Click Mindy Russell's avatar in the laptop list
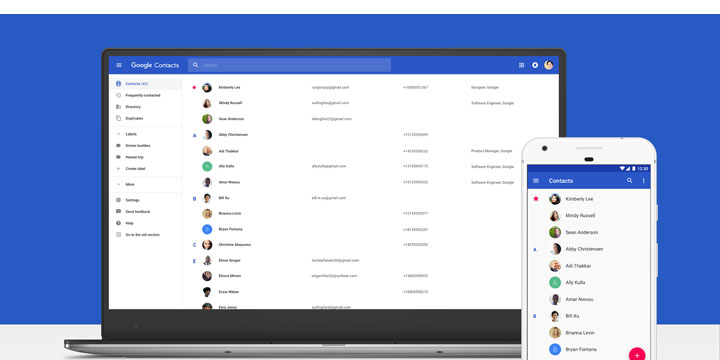The height and width of the screenshot is (360, 720). tap(207, 103)
